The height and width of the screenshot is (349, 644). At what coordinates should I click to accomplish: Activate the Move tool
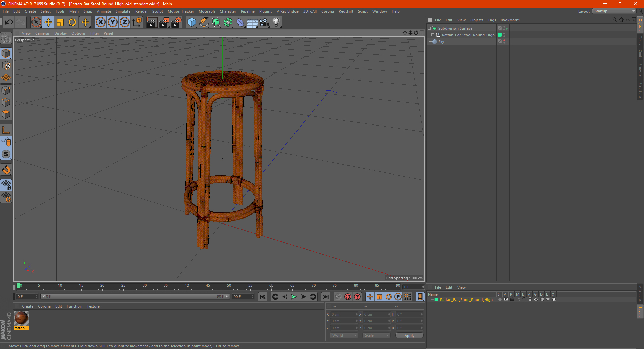48,22
